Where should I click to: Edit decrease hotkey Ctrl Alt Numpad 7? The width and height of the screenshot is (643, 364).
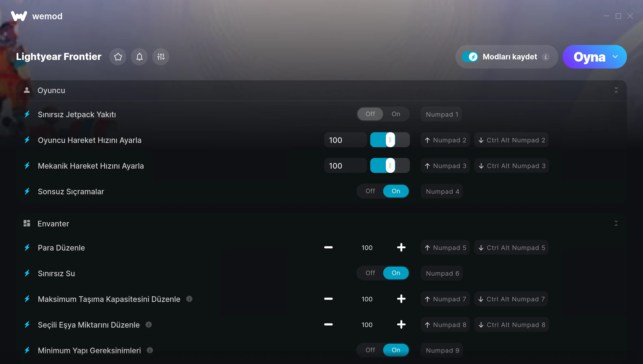tap(511, 299)
